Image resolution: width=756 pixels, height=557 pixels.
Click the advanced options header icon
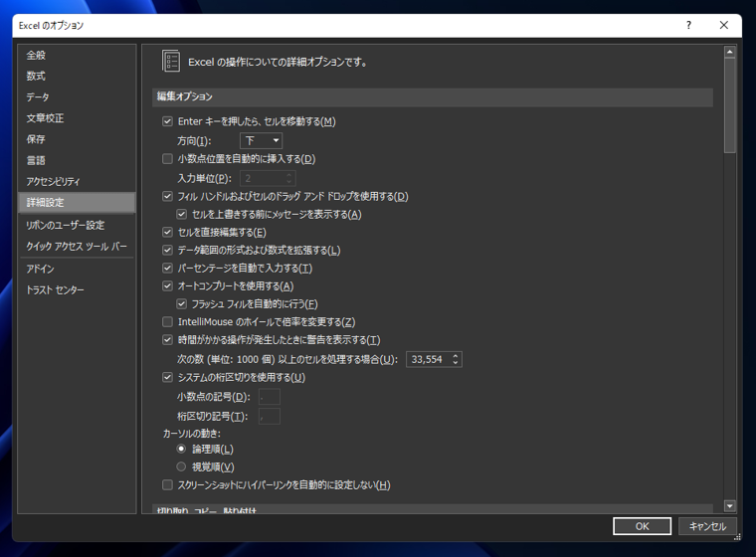click(x=171, y=62)
